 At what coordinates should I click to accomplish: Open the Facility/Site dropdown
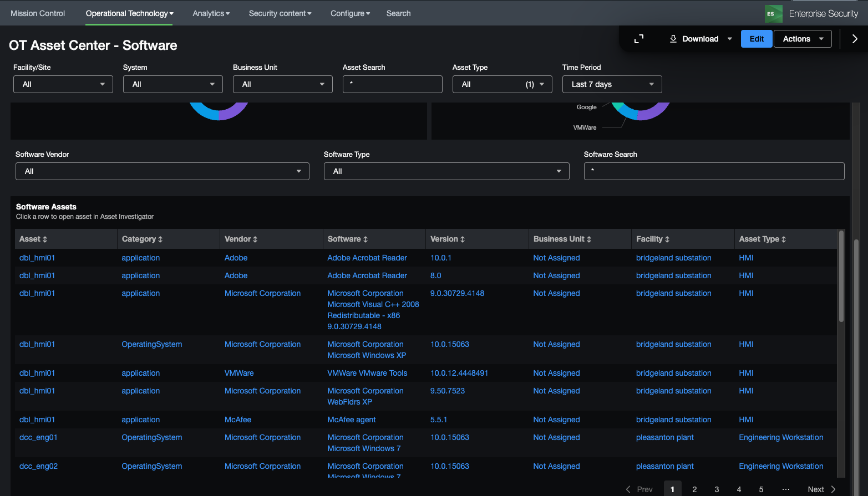click(x=63, y=84)
